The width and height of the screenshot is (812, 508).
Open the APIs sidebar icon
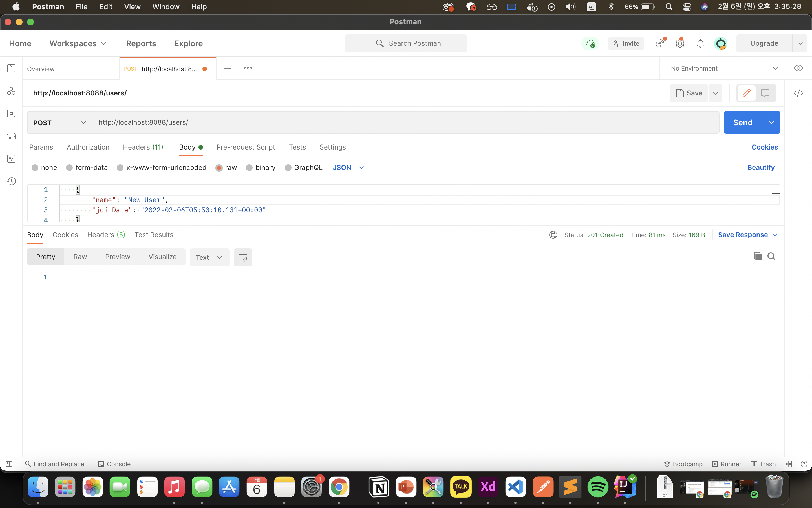coord(11,91)
